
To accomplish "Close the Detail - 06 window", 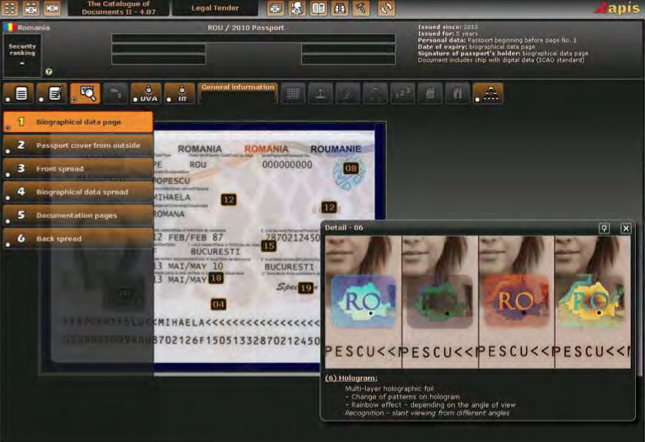I will [x=626, y=228].
